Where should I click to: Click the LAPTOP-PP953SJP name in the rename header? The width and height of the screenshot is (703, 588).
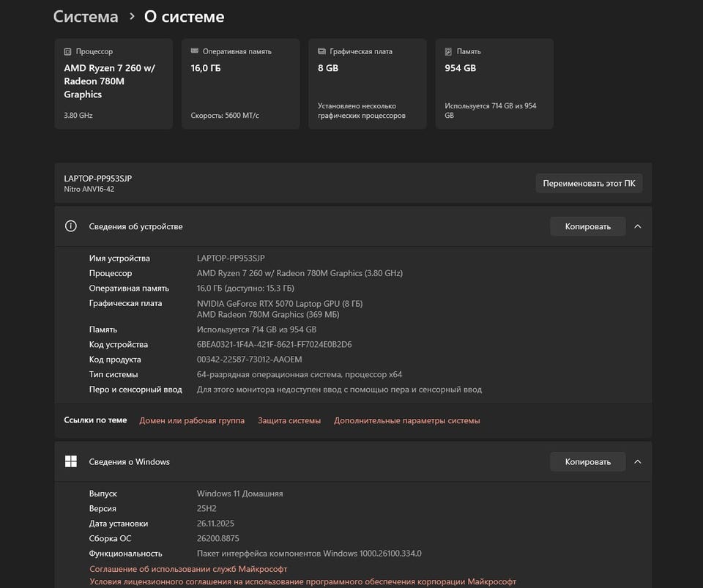coord(97,179)
